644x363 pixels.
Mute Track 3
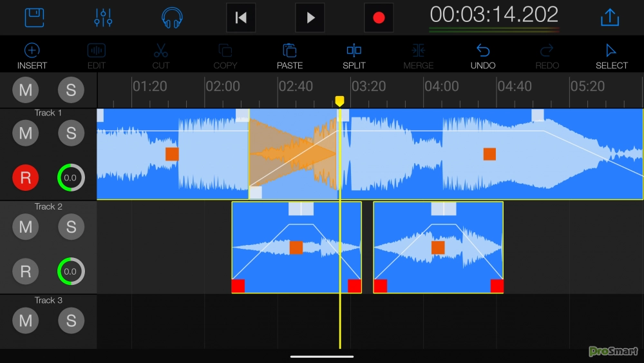(x=26, y=320)
